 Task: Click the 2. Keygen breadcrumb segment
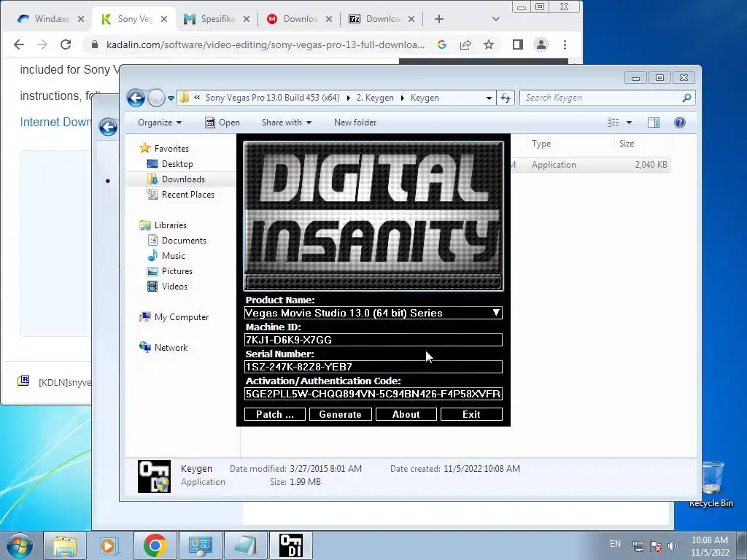click(x=375, y=98)
